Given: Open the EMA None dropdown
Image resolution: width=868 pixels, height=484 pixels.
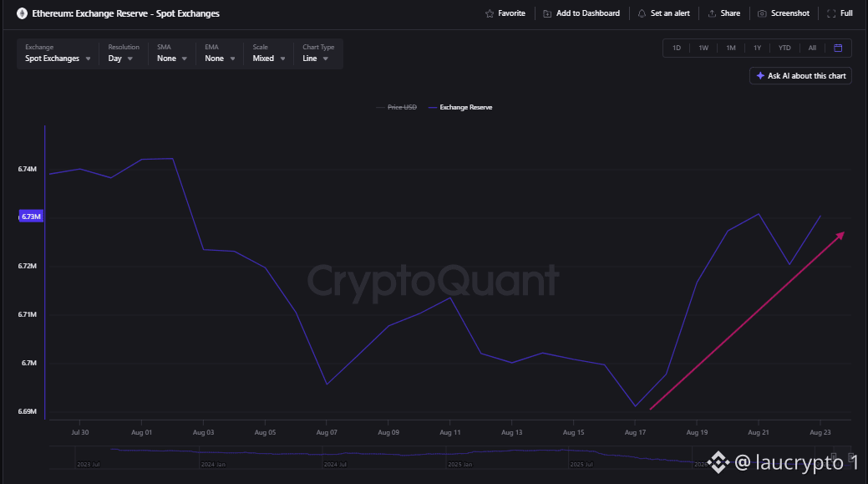Looking at the screenshot, I should (220, 53).
